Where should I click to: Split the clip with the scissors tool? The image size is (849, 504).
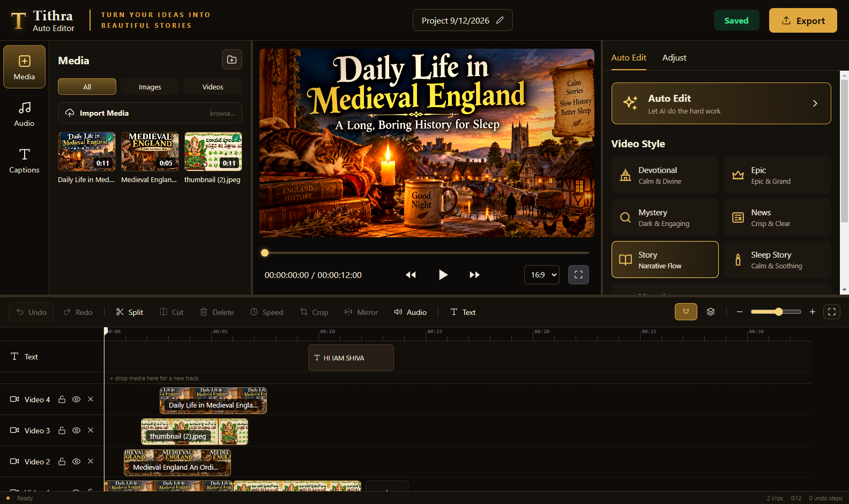[130, 312]
